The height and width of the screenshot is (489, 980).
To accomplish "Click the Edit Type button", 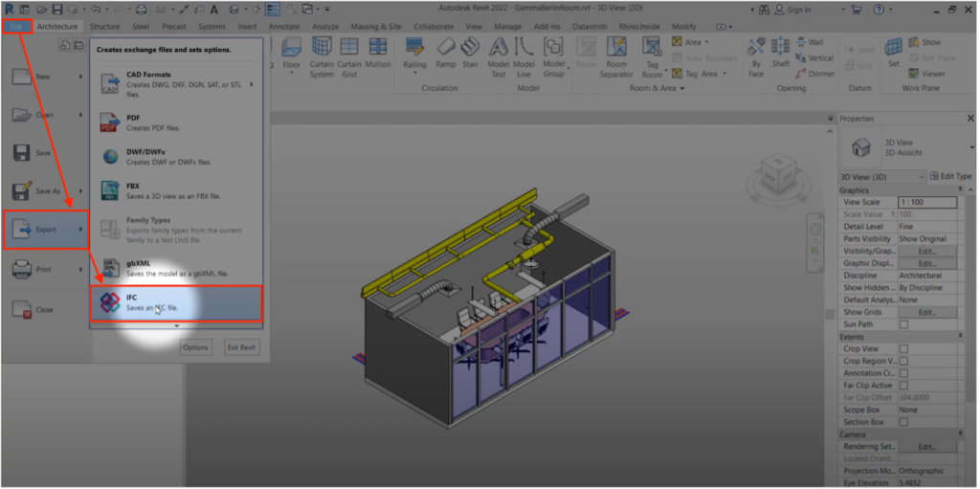I will click(x=950, y=176).
